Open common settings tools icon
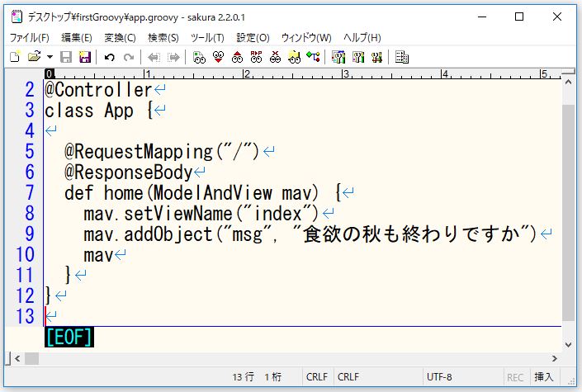The height and width of the screenshot is (392, 582). [x=376, y=57]
